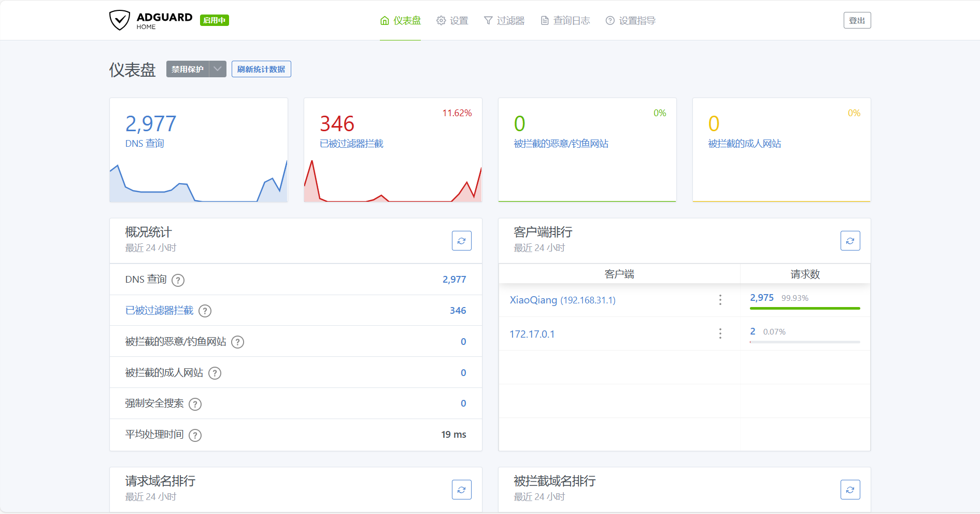
Task: Refresh the 概况统计 panel
Action: pos(462,241)
